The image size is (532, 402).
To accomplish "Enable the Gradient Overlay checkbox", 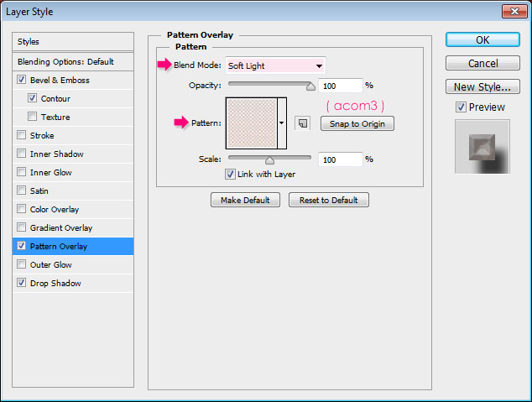I will point(21,227).
